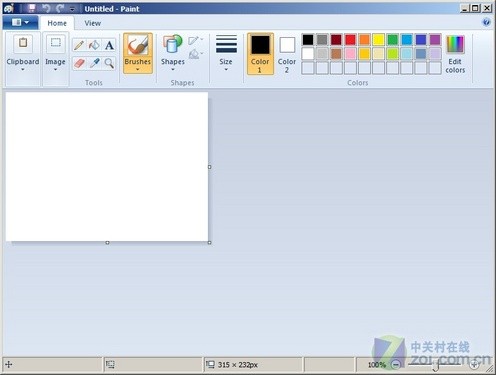Open the Shapes gallery dropdown

(x=173, y=53)
